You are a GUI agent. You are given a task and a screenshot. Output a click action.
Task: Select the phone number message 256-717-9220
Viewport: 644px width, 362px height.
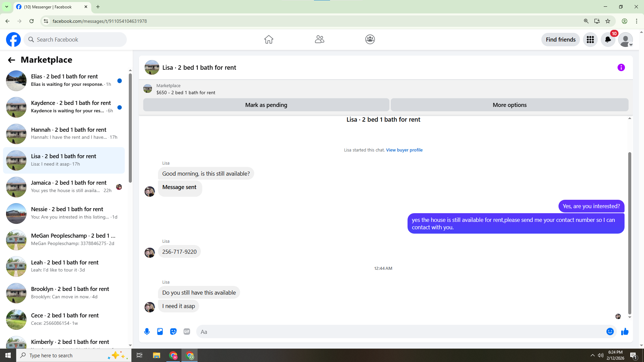pyautogui.click(x=179, y=252)
